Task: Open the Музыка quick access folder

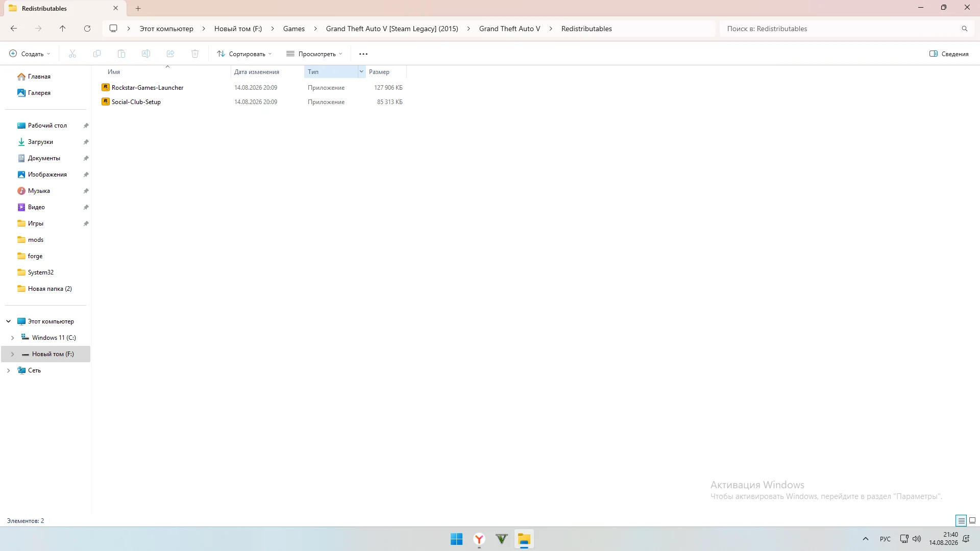Action: click(x=39, y=191)
